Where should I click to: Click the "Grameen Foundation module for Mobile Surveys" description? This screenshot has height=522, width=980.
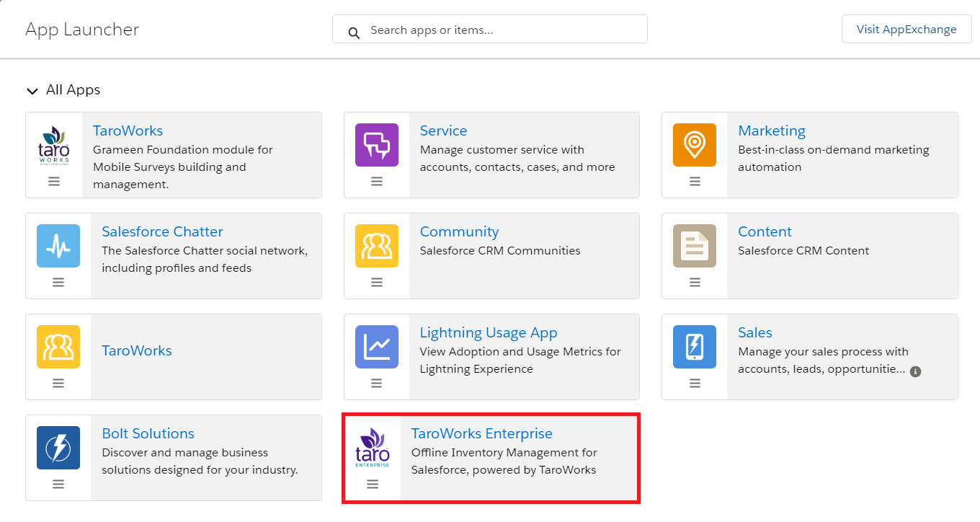click(183, 167)
